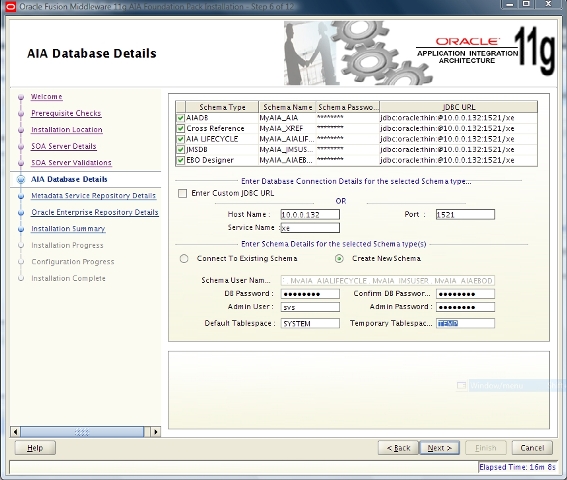Click the Host Name input field
Viewport: 567px width, 480px height.
tap(310, 214)
